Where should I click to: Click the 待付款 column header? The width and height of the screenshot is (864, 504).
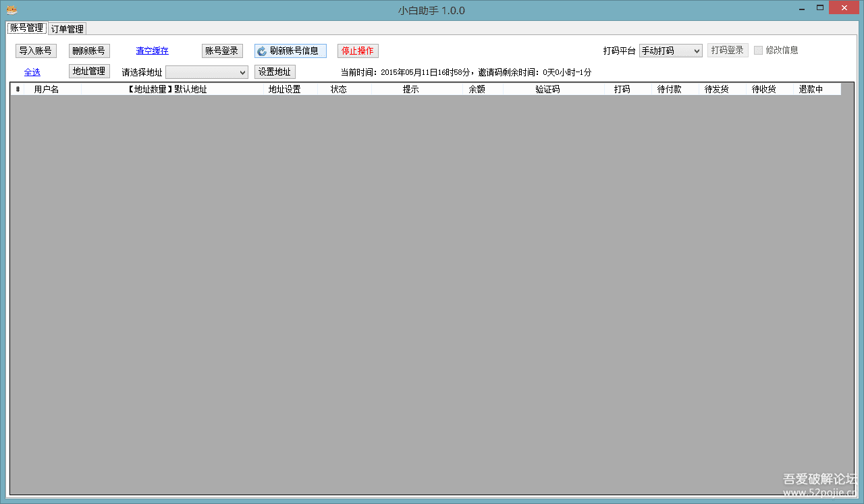pos(676,89)
